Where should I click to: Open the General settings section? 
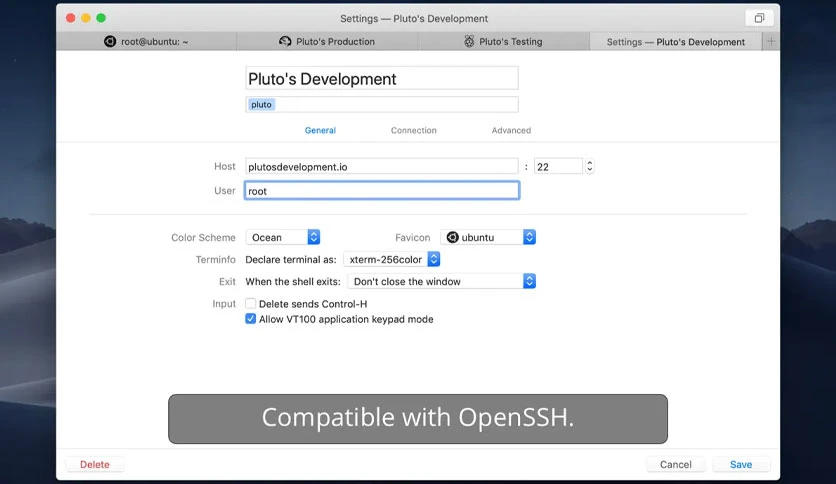[x=320, y=130]
